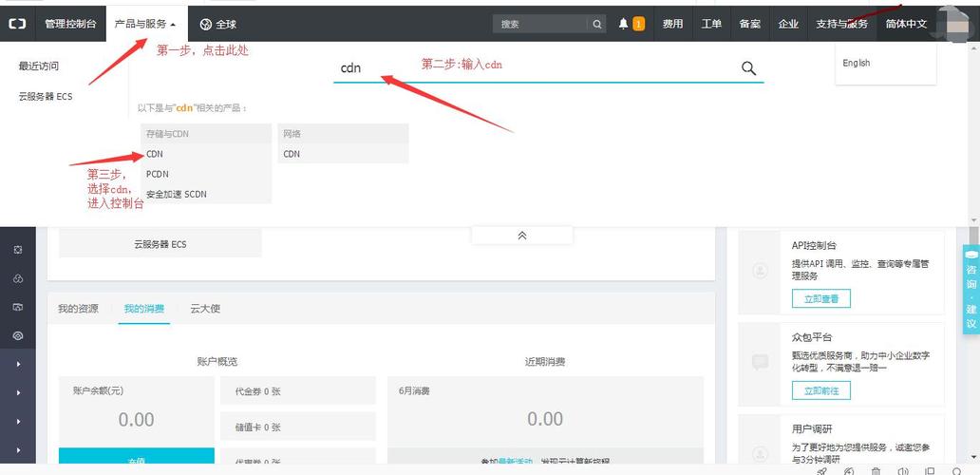Viewport: 980px width, 475px height.
Task: Click the 6月消费 label
Action: (414, 390)
